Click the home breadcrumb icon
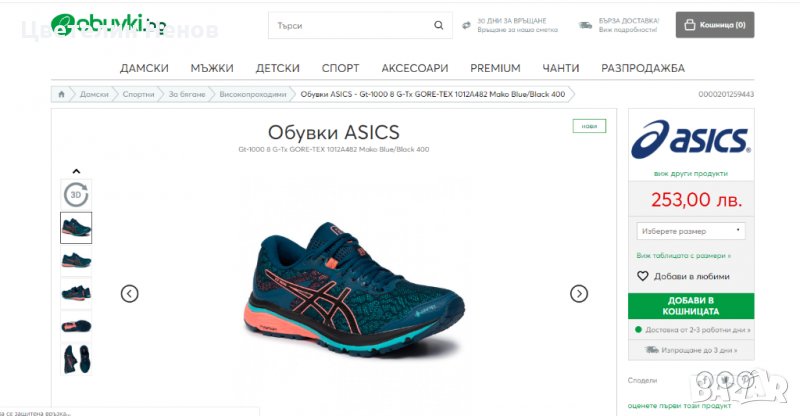 (x=61, y=94)
